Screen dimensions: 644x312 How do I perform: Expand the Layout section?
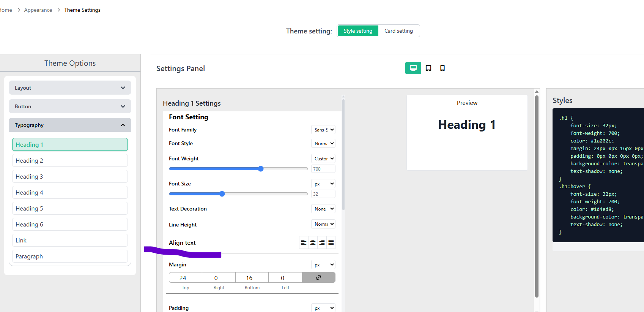(70, 88)
